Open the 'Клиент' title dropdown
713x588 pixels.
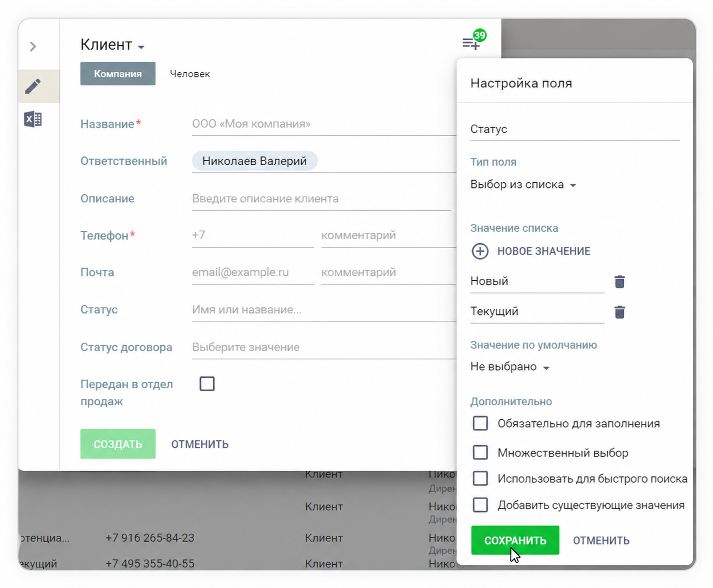tap(112, 45)
